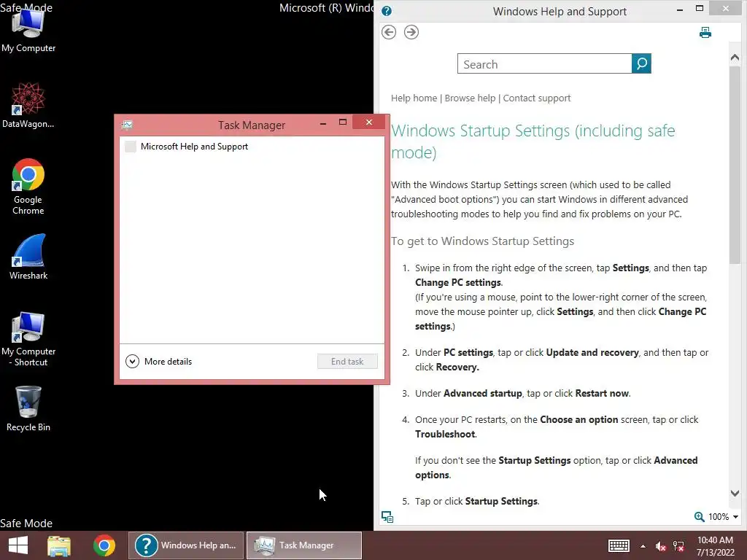
Task: Open My Computer desktop icon
Action: [28, 31]
